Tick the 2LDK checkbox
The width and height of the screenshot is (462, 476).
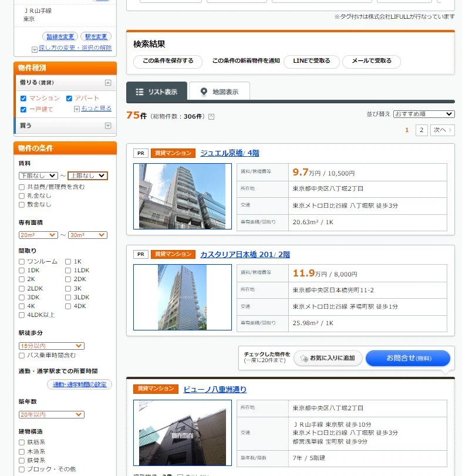point(22,288)
